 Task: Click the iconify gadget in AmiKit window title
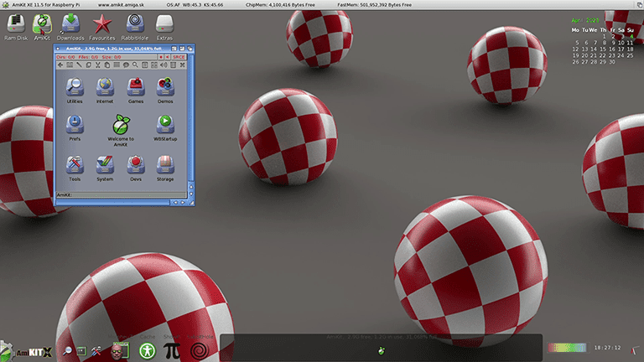(x=174, y=49)
